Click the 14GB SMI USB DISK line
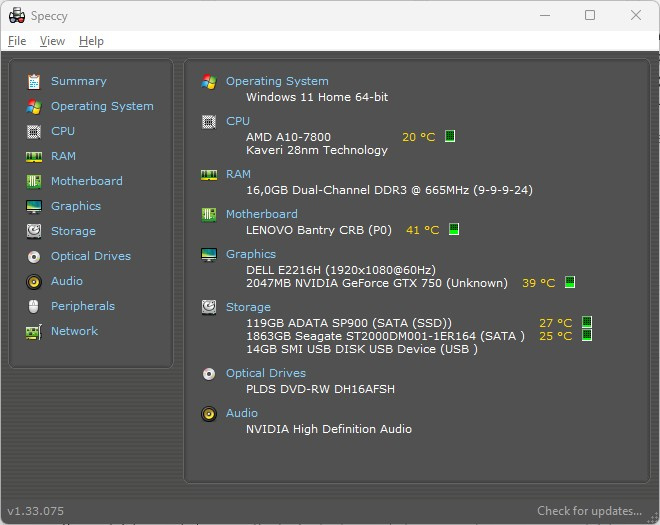The image size is (660, 525). 362,349
